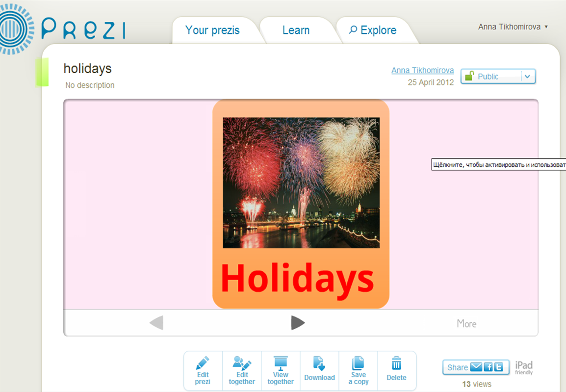
Task: Go back with the previous arrow
Action: tap(156, 323)
